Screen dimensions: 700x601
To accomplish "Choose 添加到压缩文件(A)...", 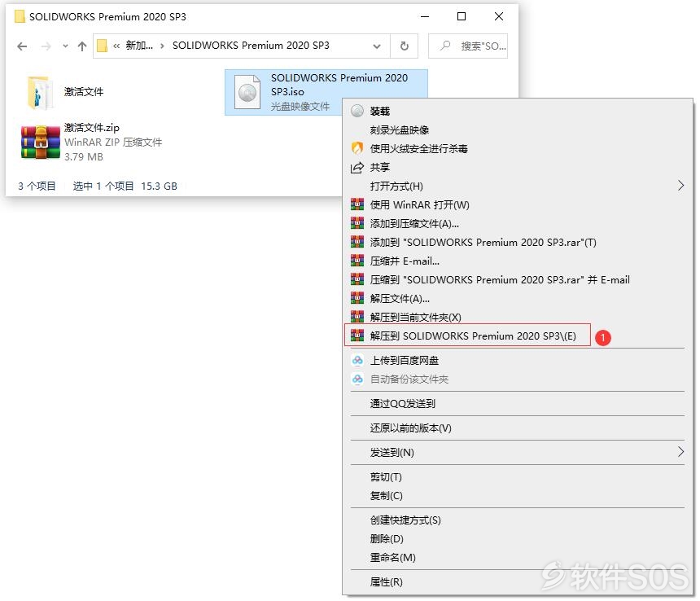I will click(518, 224).
